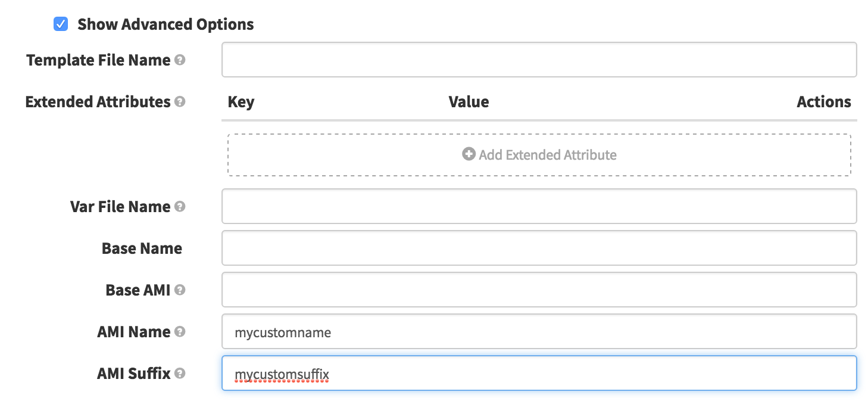Click the Actions column header
Viewport: 868px width, 404px height.
(x=823, y=102)
